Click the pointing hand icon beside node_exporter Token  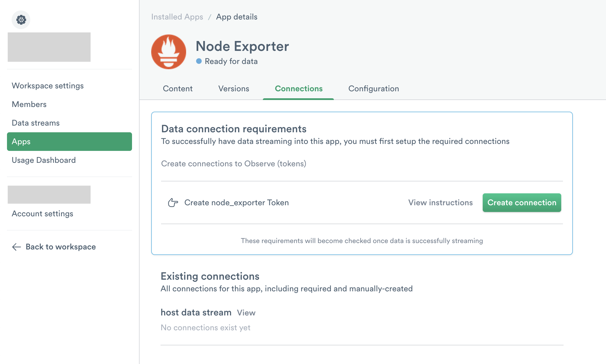[x=173, y=203]
